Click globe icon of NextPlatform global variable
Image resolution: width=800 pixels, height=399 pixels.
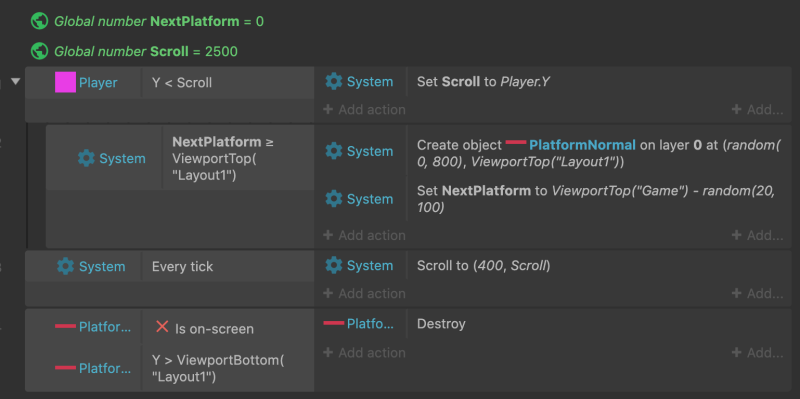39,21
